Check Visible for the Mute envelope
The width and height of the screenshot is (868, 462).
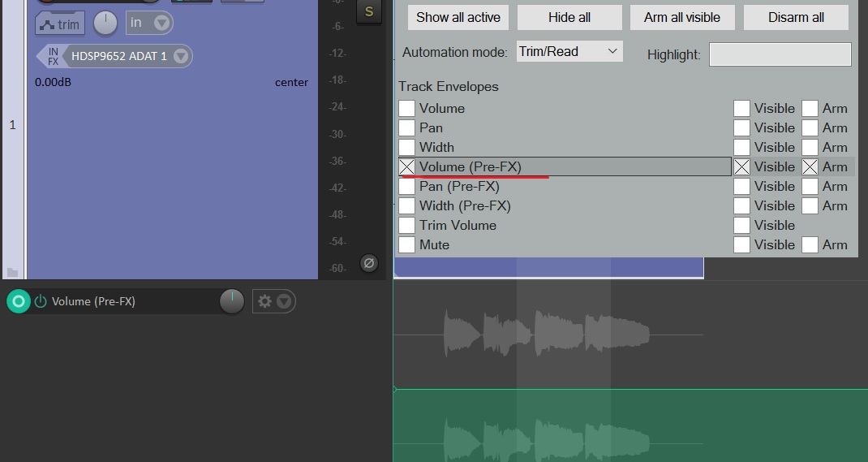741,245
